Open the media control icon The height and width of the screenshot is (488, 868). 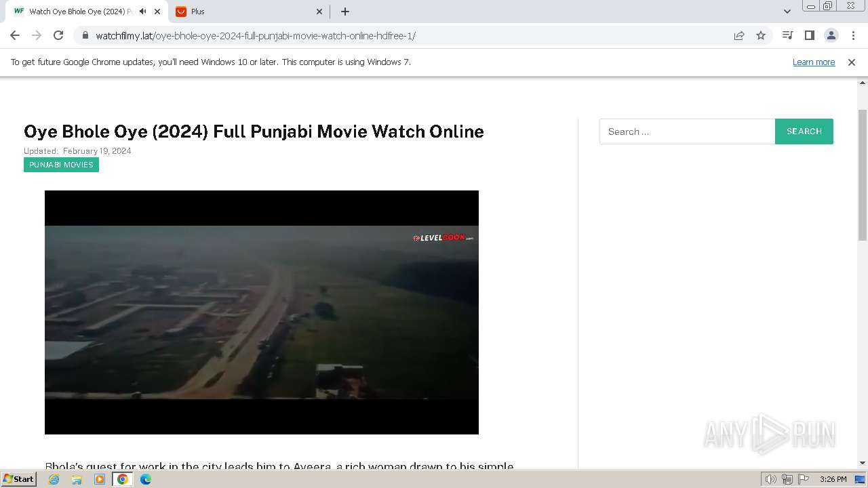(787, 35)
